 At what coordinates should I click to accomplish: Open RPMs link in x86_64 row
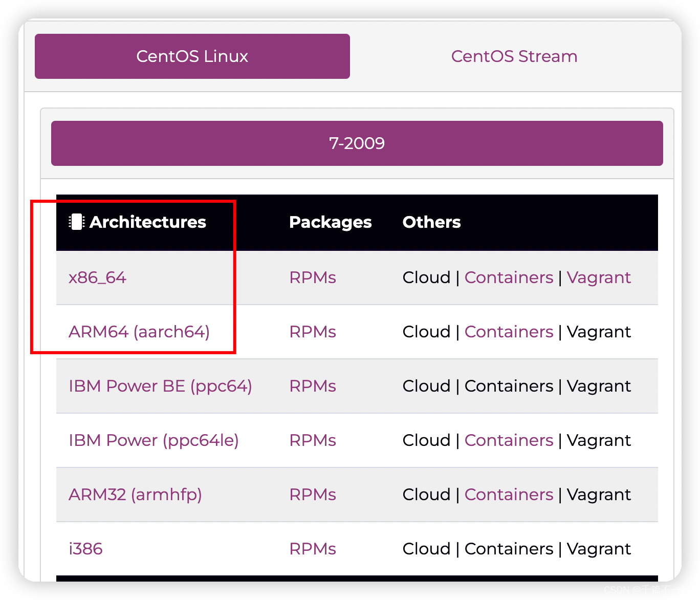tap(313, 277)
